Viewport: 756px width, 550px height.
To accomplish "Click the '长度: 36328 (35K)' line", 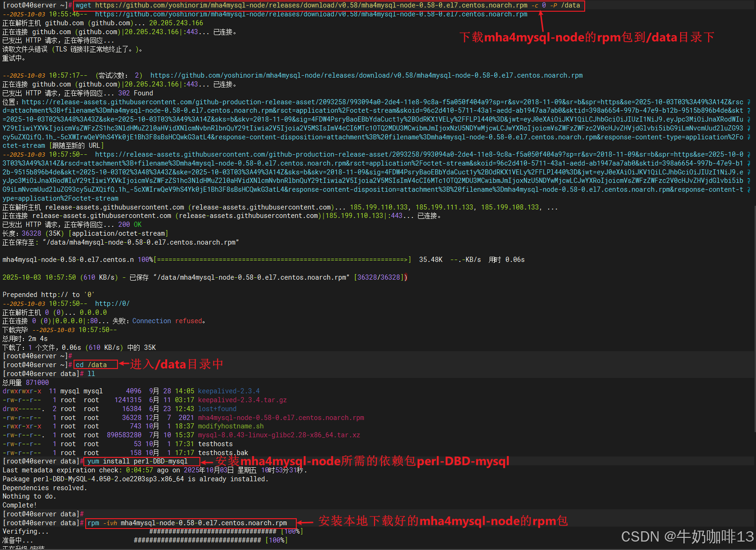I will point(85,233).
